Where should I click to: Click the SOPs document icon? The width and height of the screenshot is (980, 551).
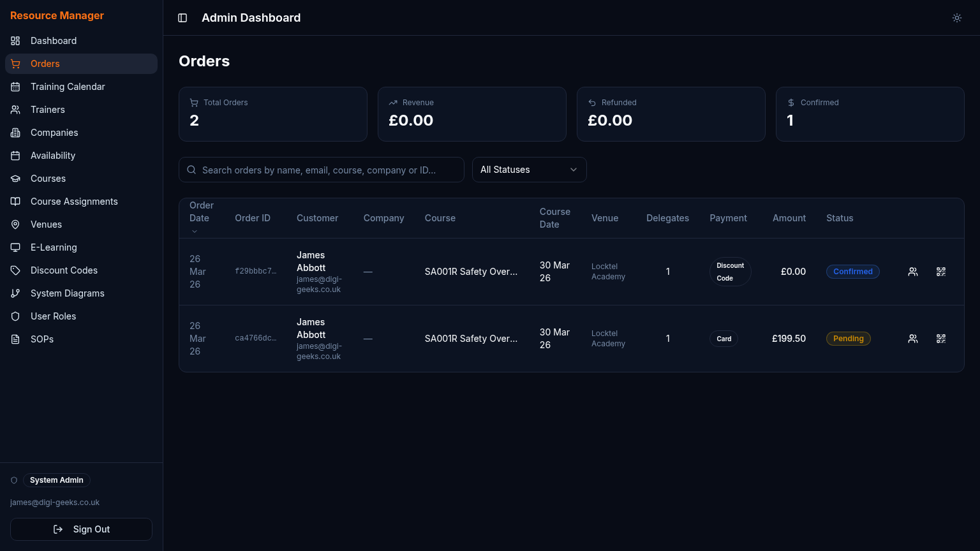click(15, 339)
